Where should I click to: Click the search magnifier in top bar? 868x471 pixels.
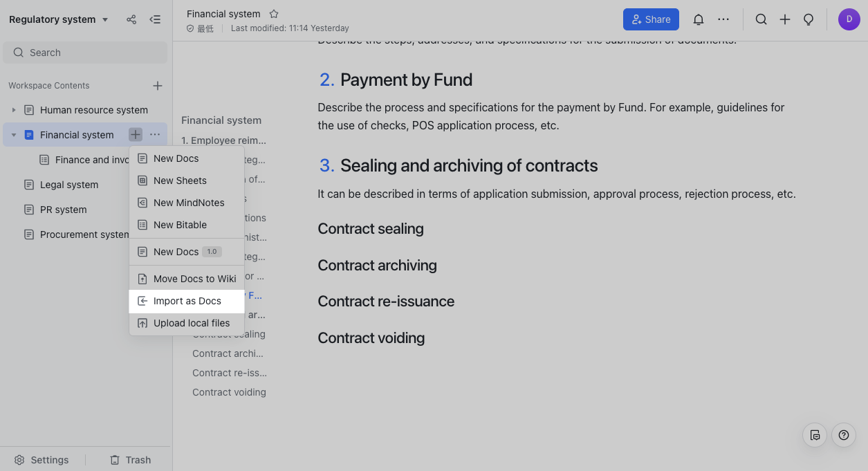click(761, 19)
